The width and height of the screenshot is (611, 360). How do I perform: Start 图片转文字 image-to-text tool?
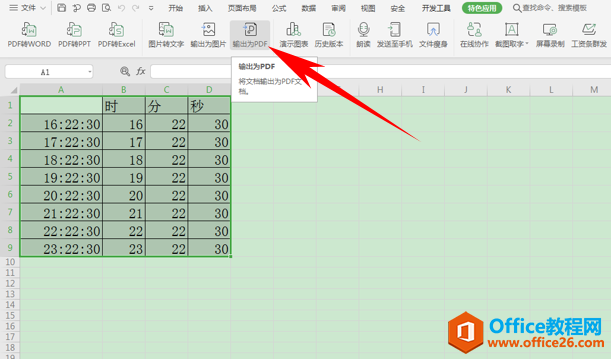tap(166, 35)
